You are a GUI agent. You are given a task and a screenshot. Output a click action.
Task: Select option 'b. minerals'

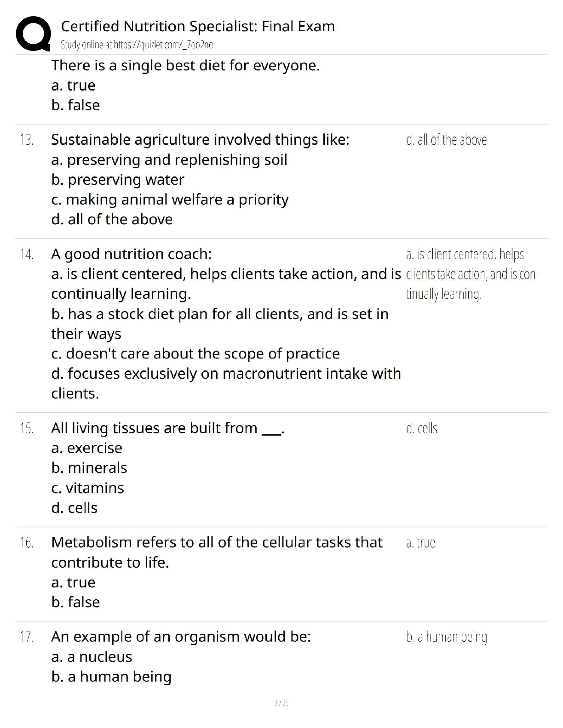[x=89, y=468]
